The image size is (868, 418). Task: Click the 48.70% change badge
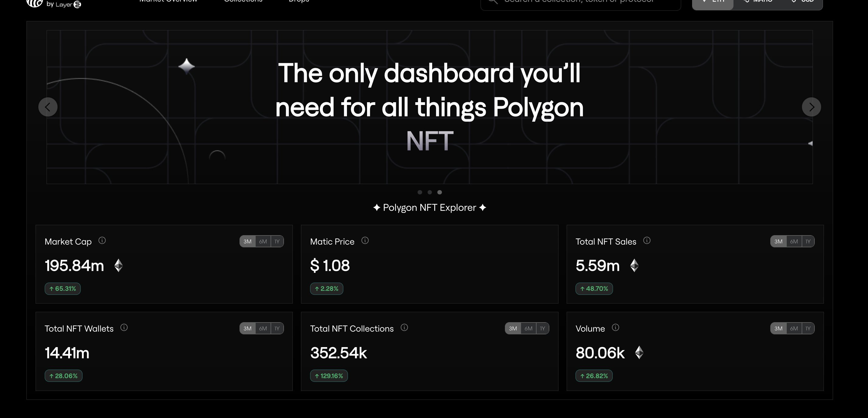pos(594,289)
